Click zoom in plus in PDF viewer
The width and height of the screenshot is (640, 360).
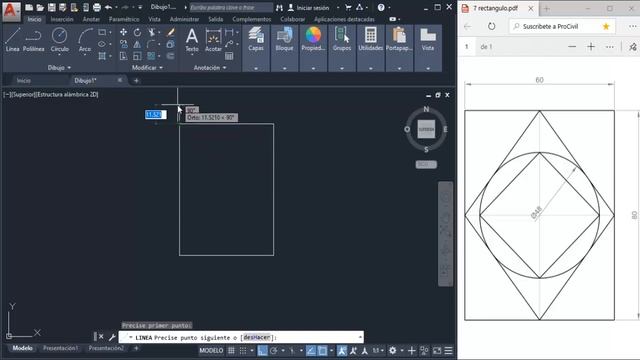(591, 47)
